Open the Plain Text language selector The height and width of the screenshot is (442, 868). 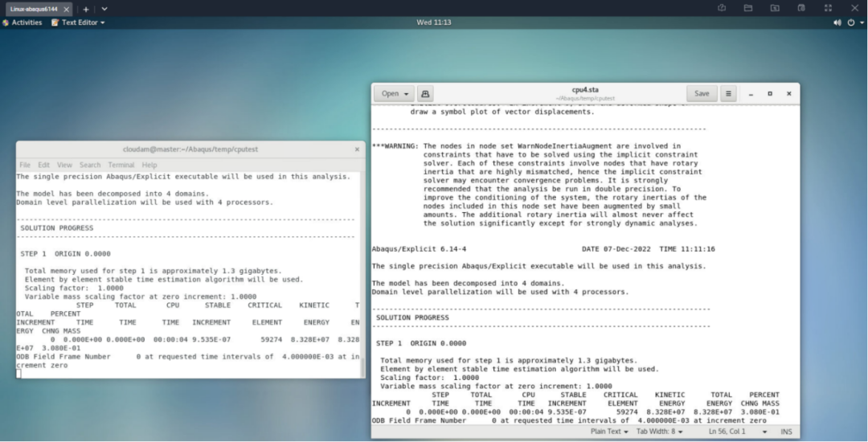(609, 432)
